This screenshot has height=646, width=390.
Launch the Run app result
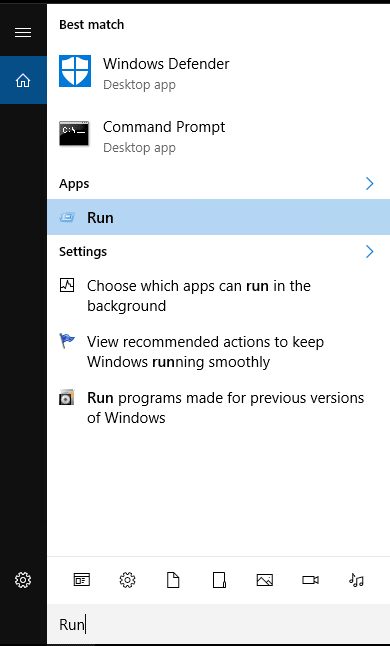219,217
